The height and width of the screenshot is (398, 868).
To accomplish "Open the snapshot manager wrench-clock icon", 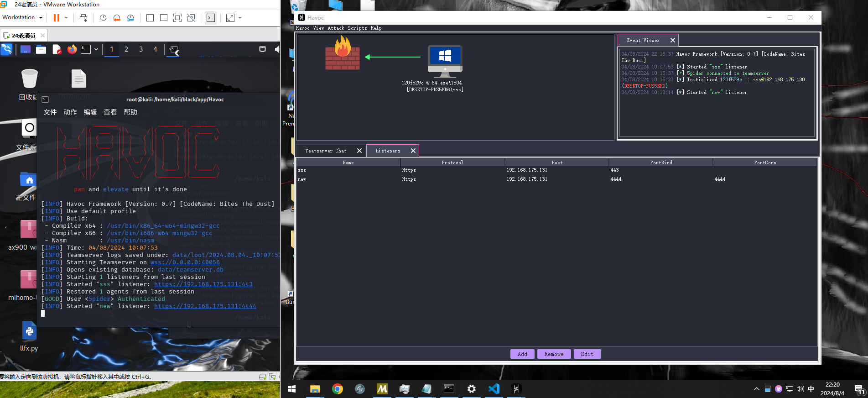I will [x=130, y=18].
